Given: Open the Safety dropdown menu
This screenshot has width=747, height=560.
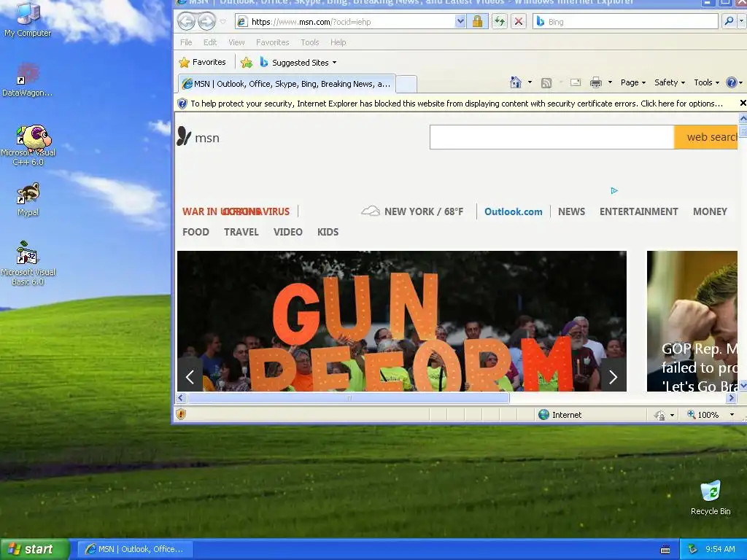Looking at the screenshot, I should tap(670, 82).
